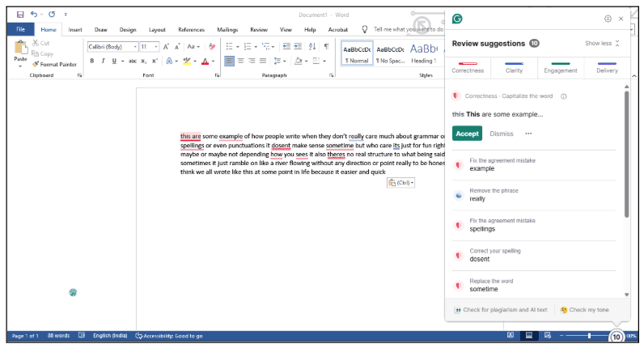Open the References tab
644x348 pixels.
191,30
